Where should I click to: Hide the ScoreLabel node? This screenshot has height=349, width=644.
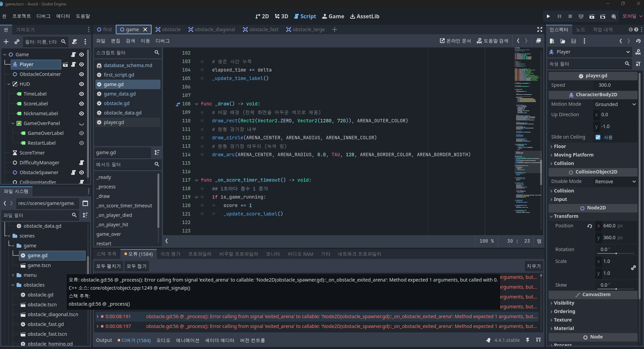coord(81,104)
